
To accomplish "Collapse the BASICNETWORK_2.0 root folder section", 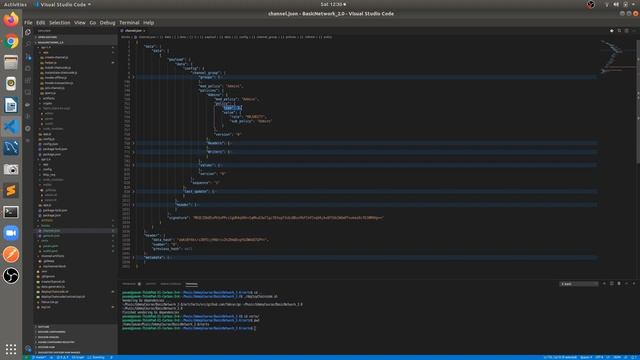I will pyautogui.click(x=75, y=42).
